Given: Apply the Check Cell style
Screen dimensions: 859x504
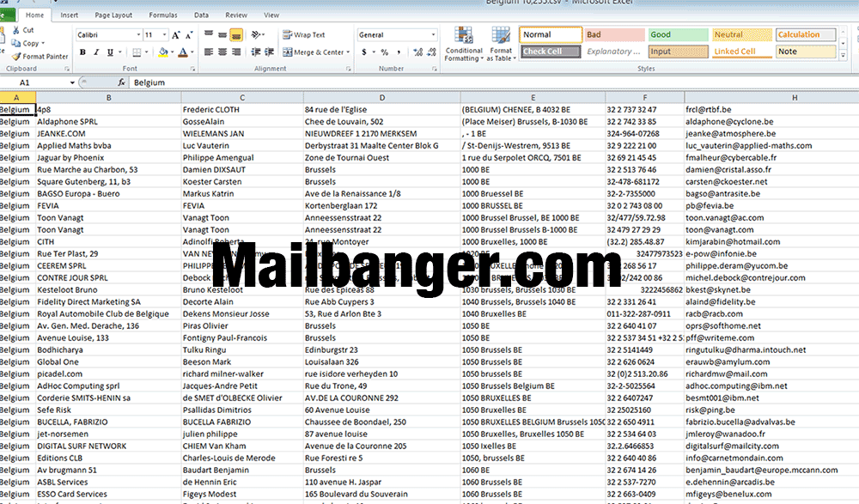Looking at the screenshot, I should pyautogui.click(x=551, y=52).
